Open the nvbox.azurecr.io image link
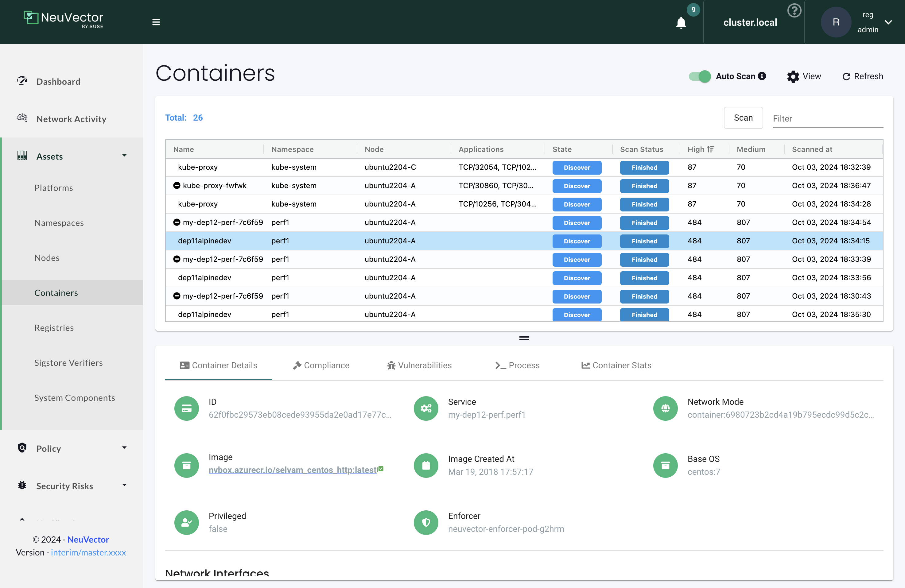The height and width of the screenshot is (588, 905). 293,470
